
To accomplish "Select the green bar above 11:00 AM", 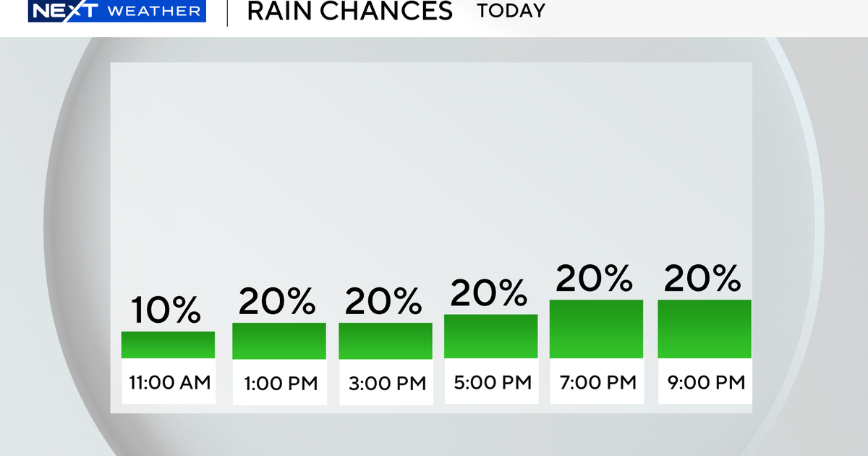I will pyautogui.click(x=168, y=345).
